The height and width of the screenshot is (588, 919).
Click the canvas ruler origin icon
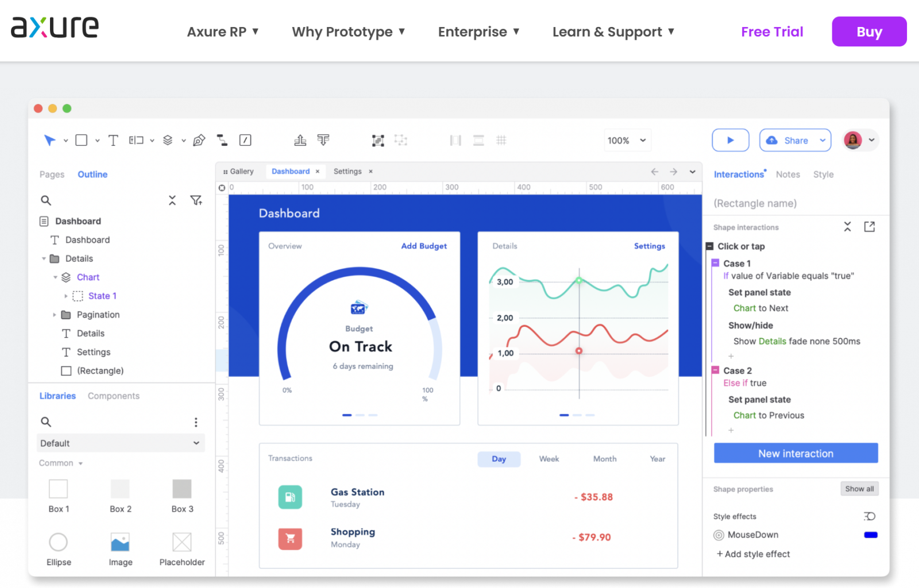[x=222, y=188]
